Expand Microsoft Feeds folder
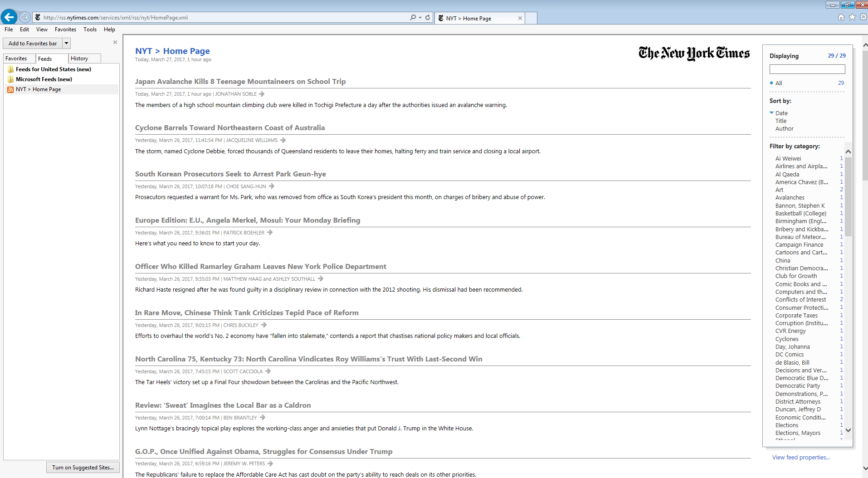The height and width of the screenshot is (478, 868). pos(44,79)
